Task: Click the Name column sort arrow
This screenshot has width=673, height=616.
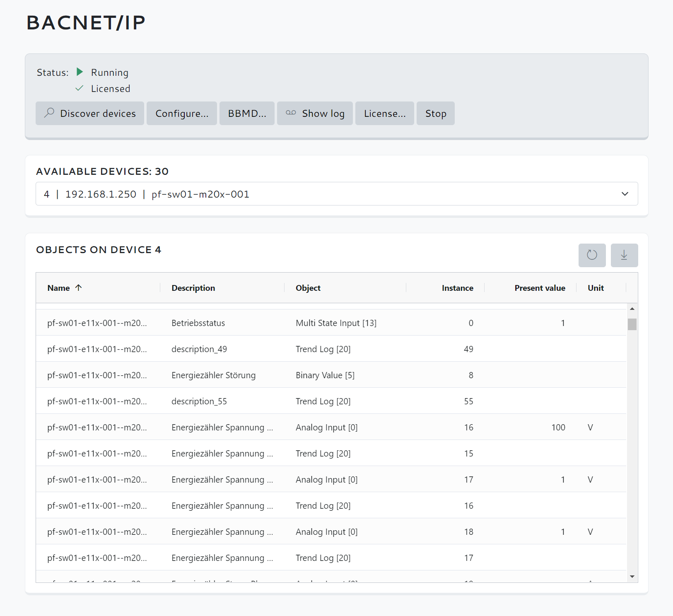Action: point(79,287)
